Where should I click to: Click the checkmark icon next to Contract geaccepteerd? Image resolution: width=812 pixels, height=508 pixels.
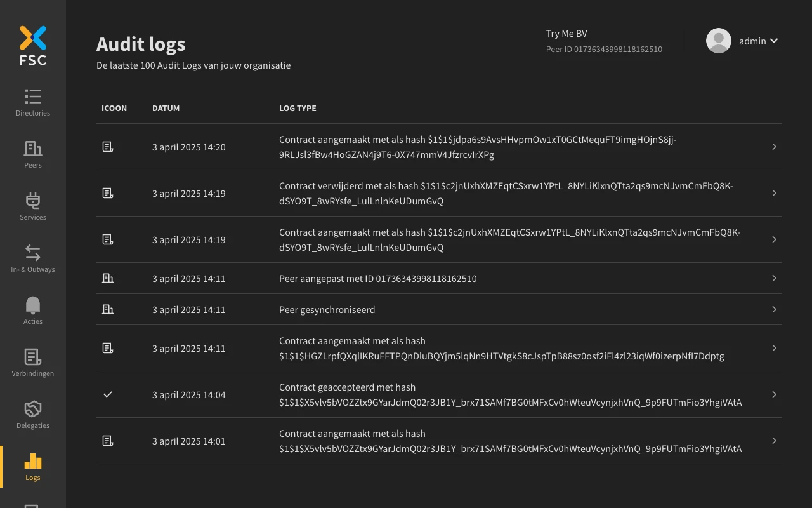pos(108,394)
